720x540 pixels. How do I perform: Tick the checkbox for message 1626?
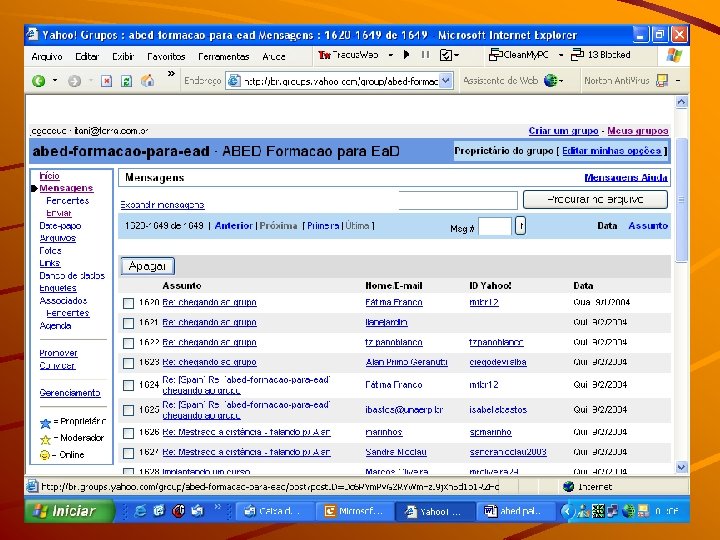(129, 433)
